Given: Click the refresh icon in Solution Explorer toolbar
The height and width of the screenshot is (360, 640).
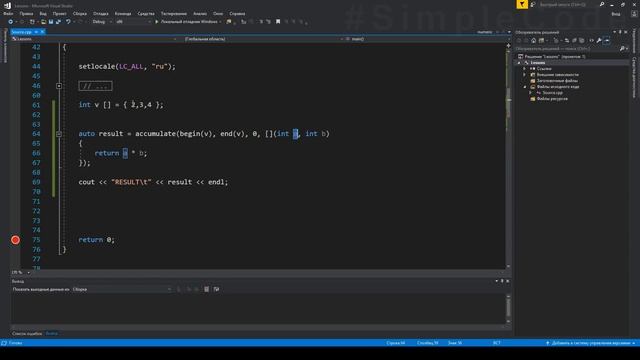Looking at the screenshot, I should pos(567,40).
